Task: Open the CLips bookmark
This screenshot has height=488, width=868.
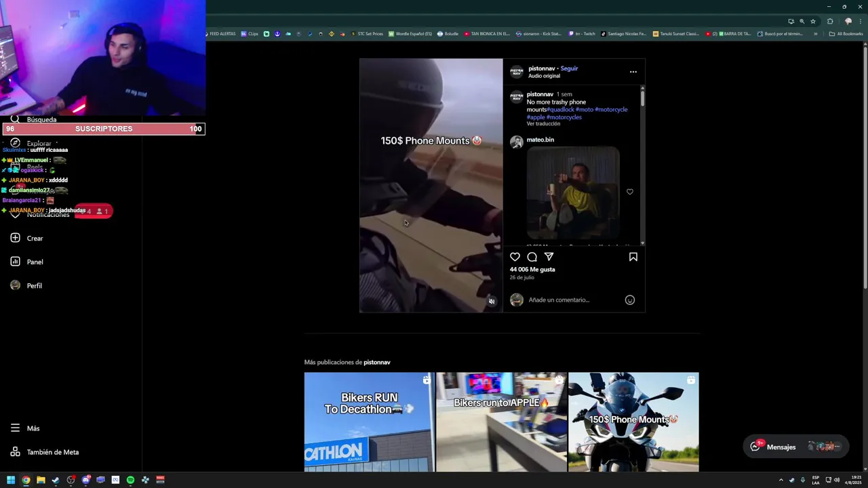Action: click(x=250, y=34)
